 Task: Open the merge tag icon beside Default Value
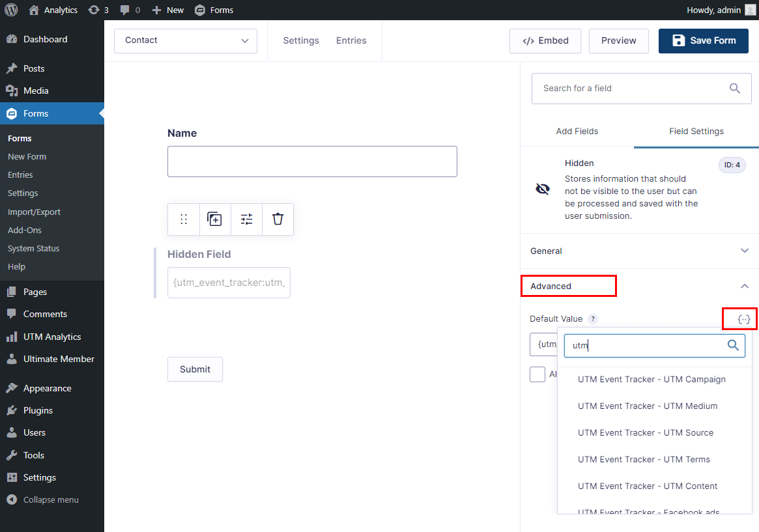[x=743, y=319]
